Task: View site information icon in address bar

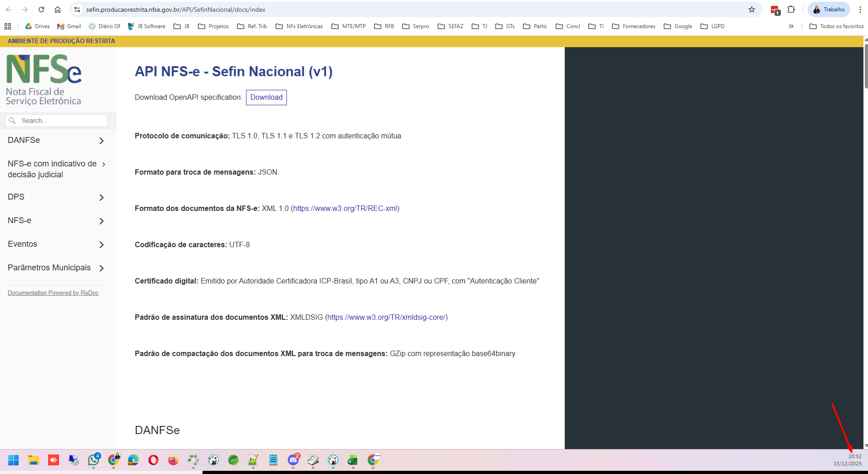Action: (x=77, y=10)
